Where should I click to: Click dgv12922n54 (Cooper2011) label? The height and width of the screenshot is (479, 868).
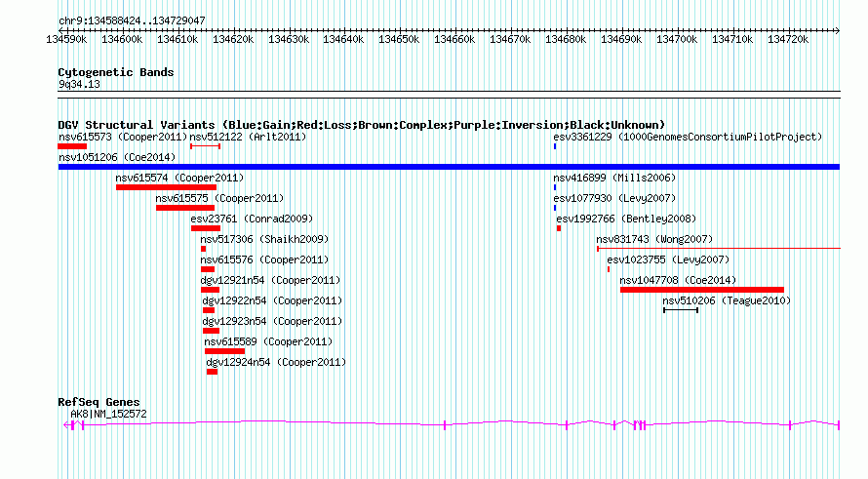(x=272, y=300)
